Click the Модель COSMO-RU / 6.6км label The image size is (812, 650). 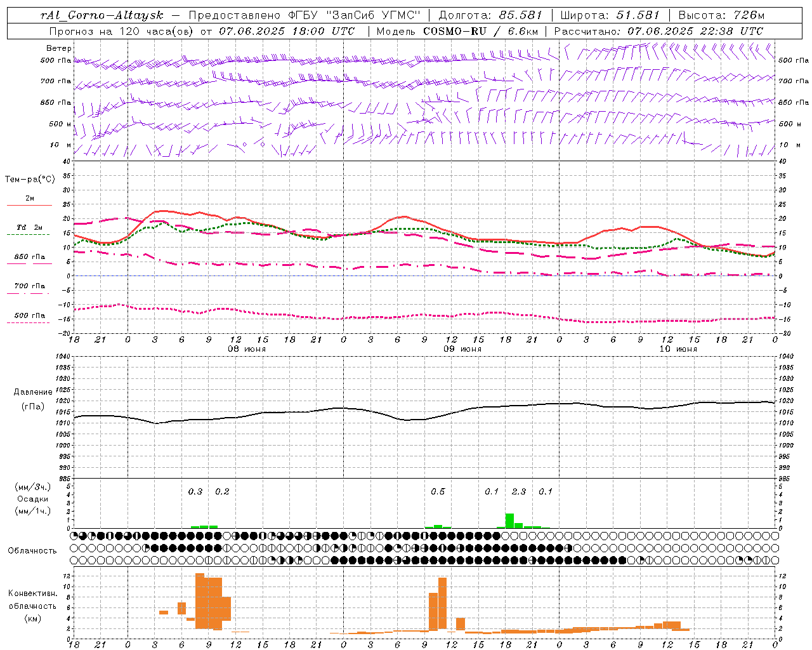(x=457, y=31)
